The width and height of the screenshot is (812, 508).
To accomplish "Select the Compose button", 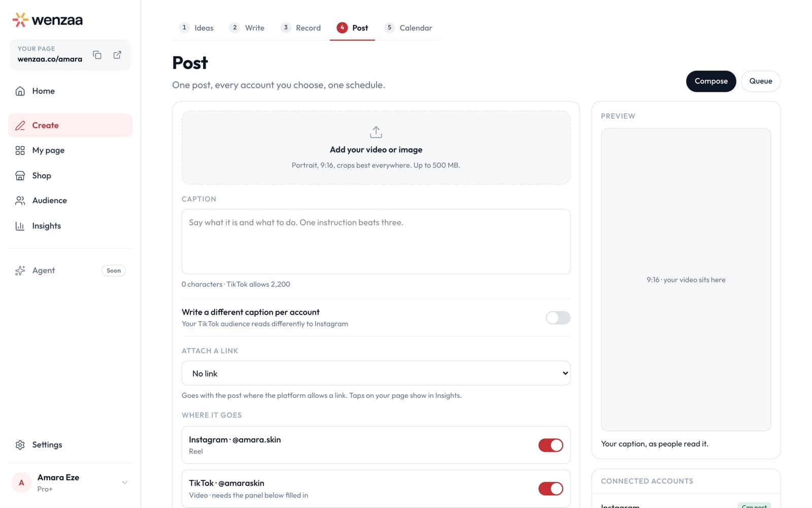I will pos(710,81).
